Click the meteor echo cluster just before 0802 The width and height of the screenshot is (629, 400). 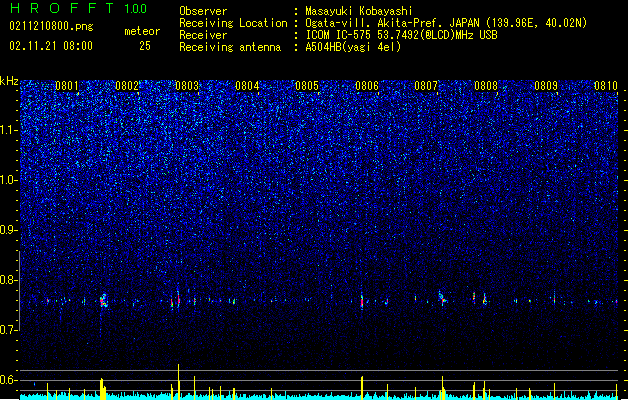103,301
